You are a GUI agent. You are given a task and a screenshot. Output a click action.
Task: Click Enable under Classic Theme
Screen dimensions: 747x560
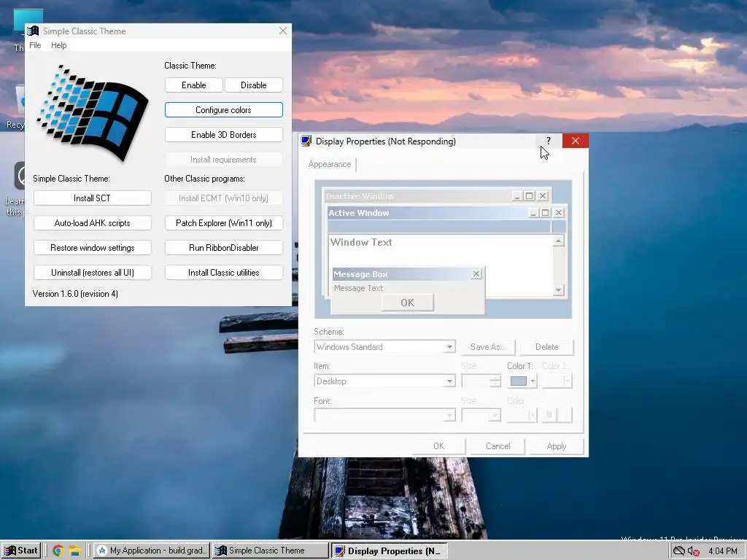pos(194,85)
